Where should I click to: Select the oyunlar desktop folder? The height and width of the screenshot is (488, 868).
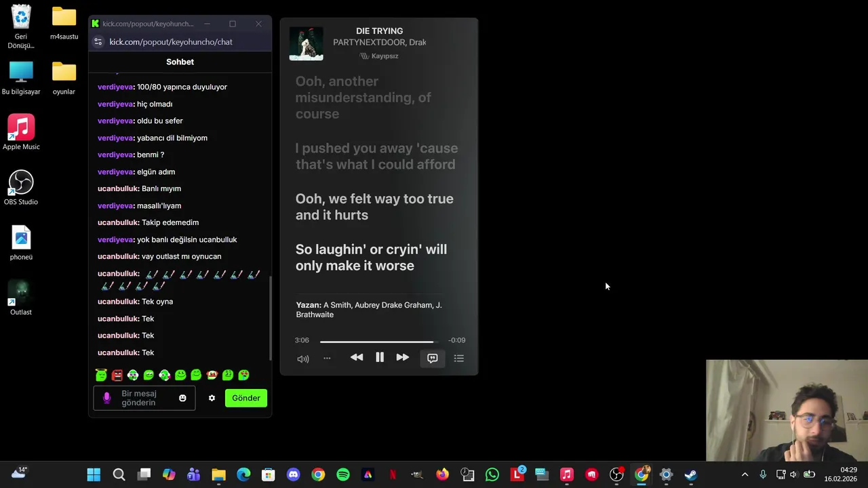tap(64, 79)
